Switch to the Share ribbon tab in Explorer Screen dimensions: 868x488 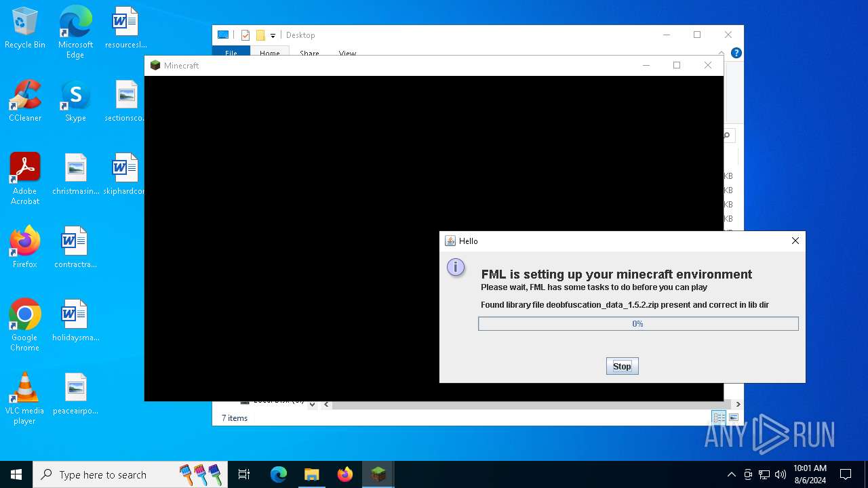[x=309, y=53]
